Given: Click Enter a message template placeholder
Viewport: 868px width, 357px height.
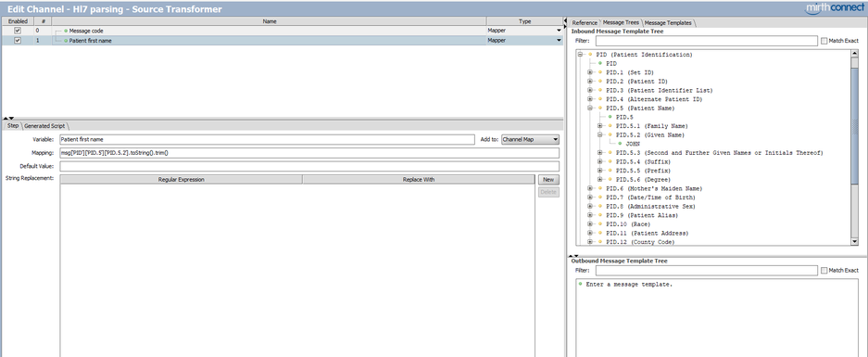Looking at the screenshot, I should point(629,285).
